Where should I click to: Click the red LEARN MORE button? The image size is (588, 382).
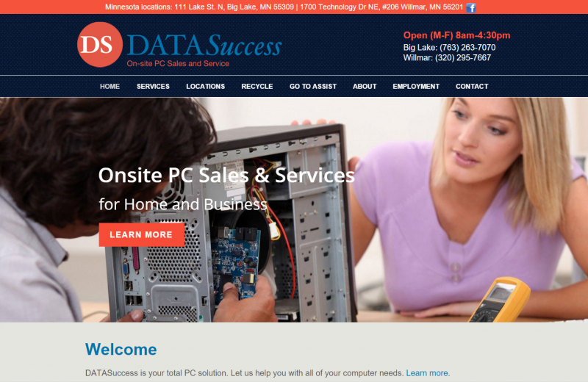[141, 234]
